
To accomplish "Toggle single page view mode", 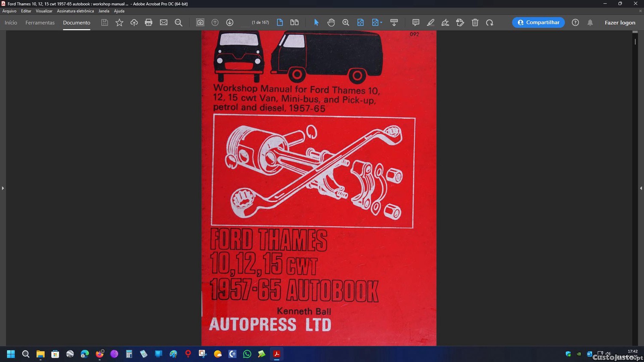I will click(280, 23).
